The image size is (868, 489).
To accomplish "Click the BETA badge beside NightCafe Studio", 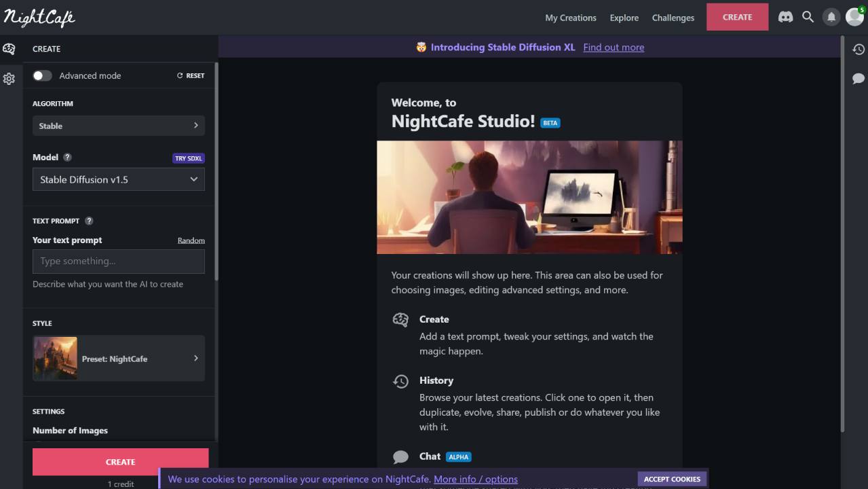I will coord(550,123).
